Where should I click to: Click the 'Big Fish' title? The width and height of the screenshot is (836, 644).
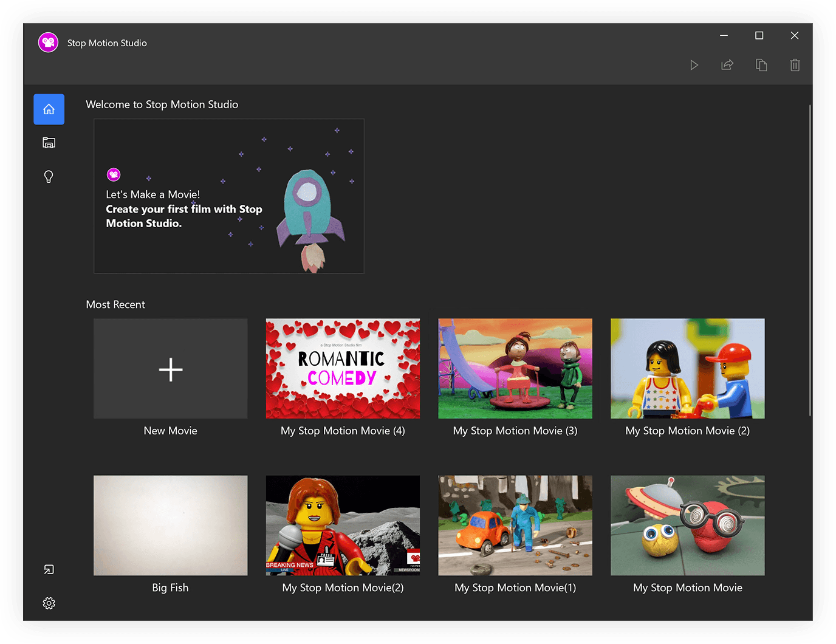pyautogui.click(x=170, y=587)
